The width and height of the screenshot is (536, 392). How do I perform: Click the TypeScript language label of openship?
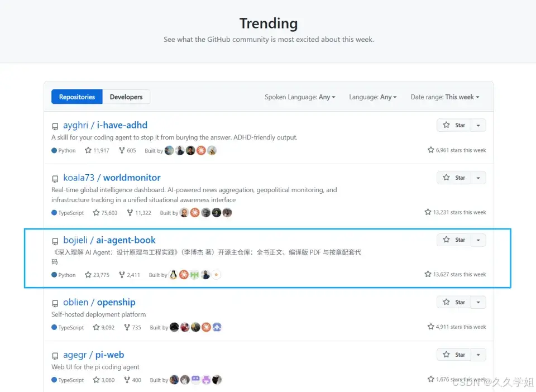pos(68,327)
